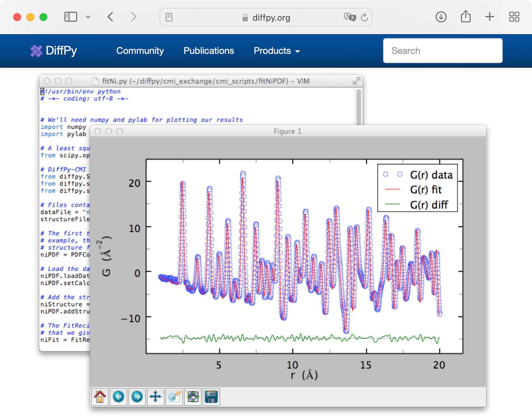Click the "# -*- coding: utf-8 -*-" line
Screen dimensions: 532x420
pyautogui.click(x=84, y=99)
